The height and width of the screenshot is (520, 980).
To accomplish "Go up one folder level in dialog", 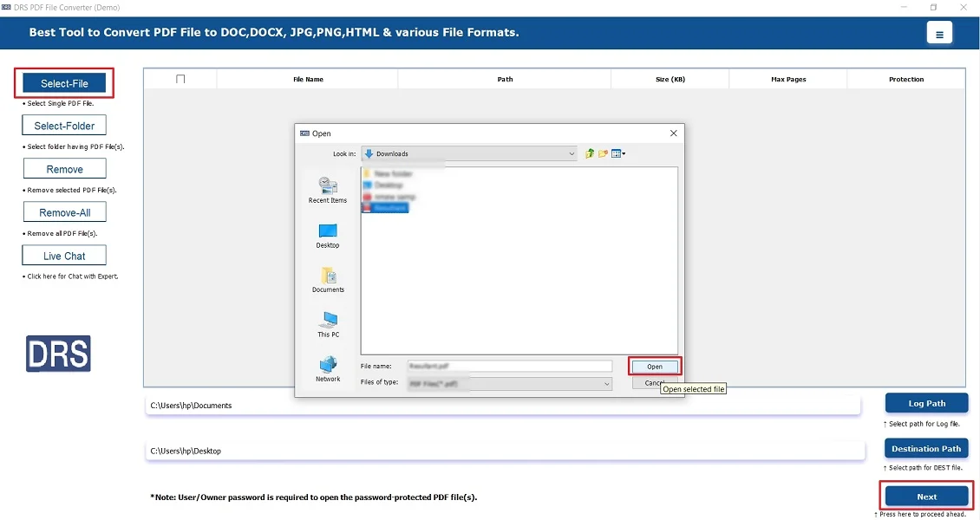I will coord(590,153).
